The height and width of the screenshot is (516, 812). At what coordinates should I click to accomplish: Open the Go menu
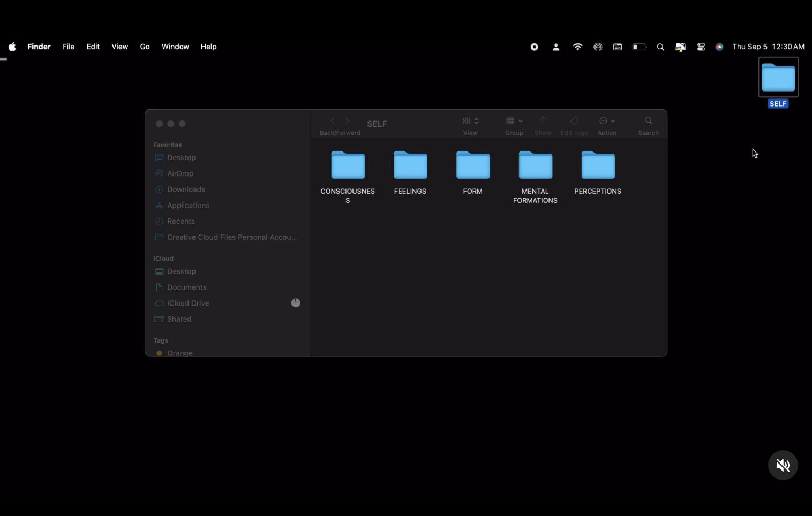[145, 47]
